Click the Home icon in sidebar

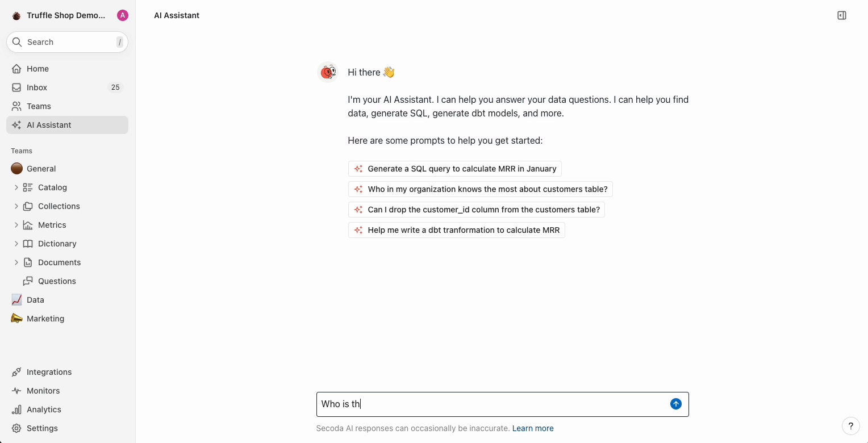[16, 69]
